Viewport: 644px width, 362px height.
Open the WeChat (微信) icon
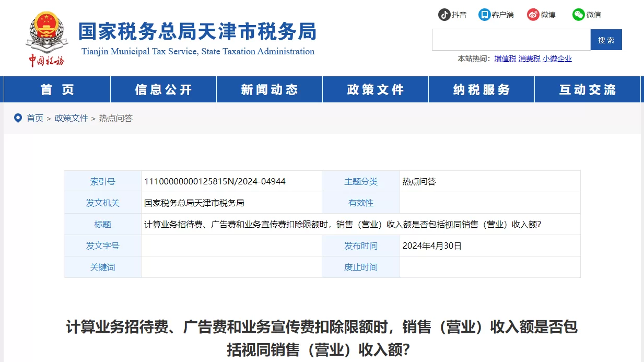click(578, 15)
